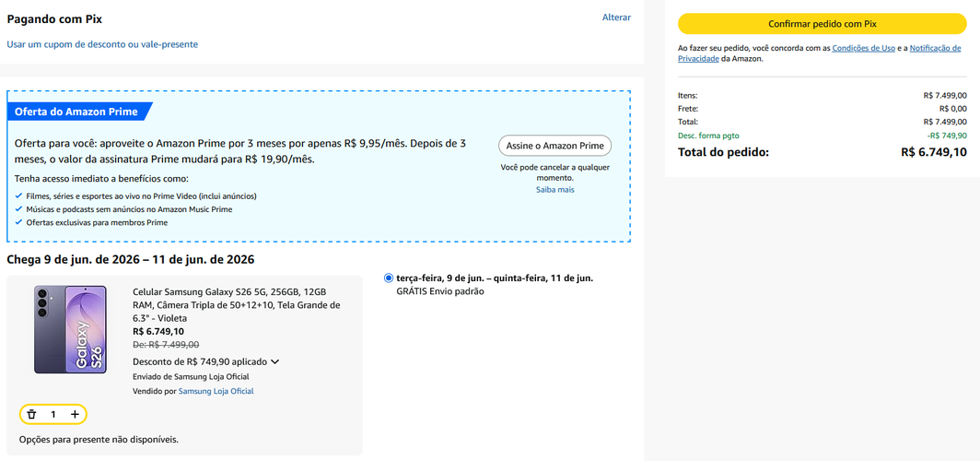Click Saiba mais under the Prime offer
Screen dimensions: 980x461
coord(555,190)
